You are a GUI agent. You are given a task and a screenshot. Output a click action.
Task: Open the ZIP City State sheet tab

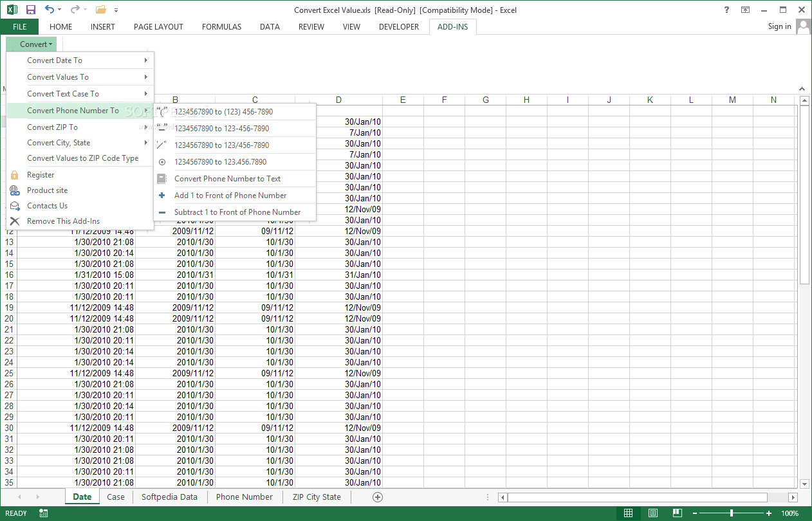(x=317, y=497)
